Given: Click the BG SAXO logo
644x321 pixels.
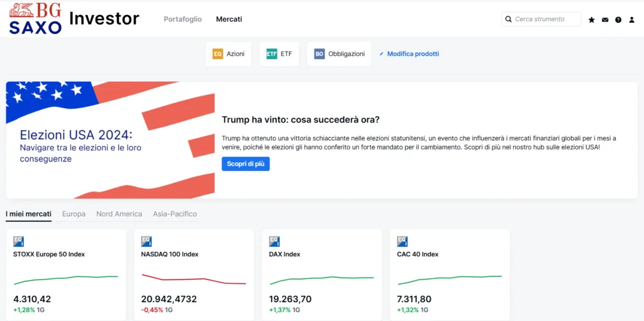Looking at the screenshot, I should [x=35, y=18].
